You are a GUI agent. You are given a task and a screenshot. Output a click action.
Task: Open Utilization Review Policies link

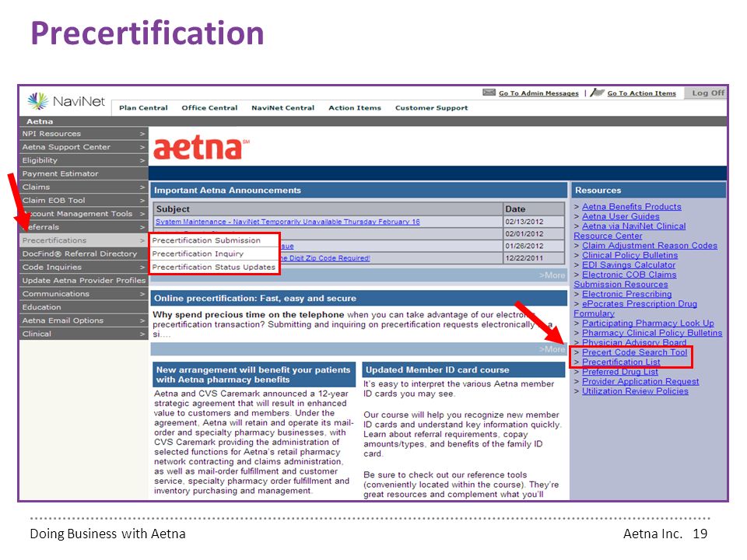(x=635, y=391)
